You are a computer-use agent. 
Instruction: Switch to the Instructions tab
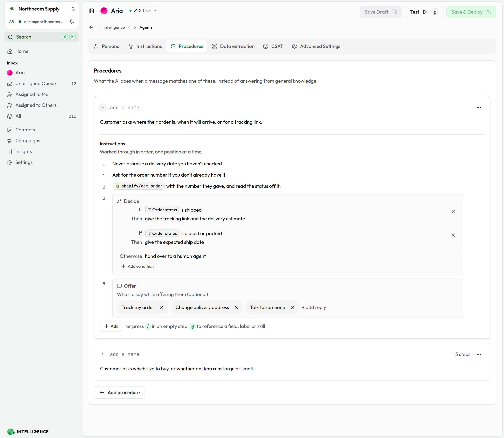[x=145, y=46]
